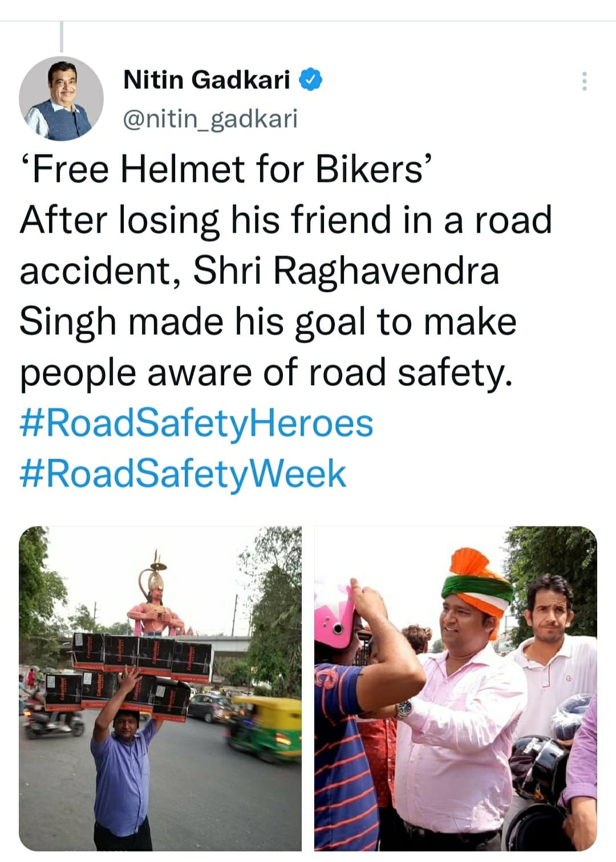Tap the @nitin_gadkari handle
This screenshot has height=862, width=616.
point(210,119)
